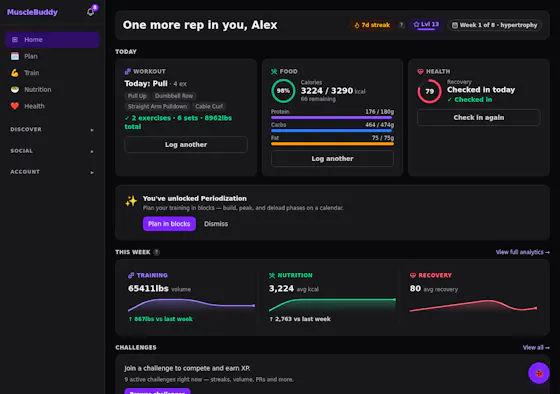Click the Check in again button
The height and width of the screenshot is (394, 560).
coord(479,118)
